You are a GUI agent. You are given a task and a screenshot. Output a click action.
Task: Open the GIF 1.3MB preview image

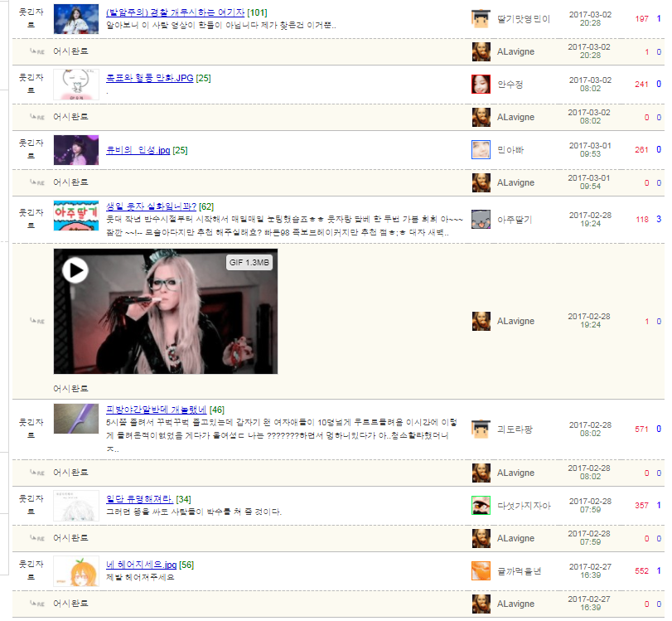tap(166, 312)
